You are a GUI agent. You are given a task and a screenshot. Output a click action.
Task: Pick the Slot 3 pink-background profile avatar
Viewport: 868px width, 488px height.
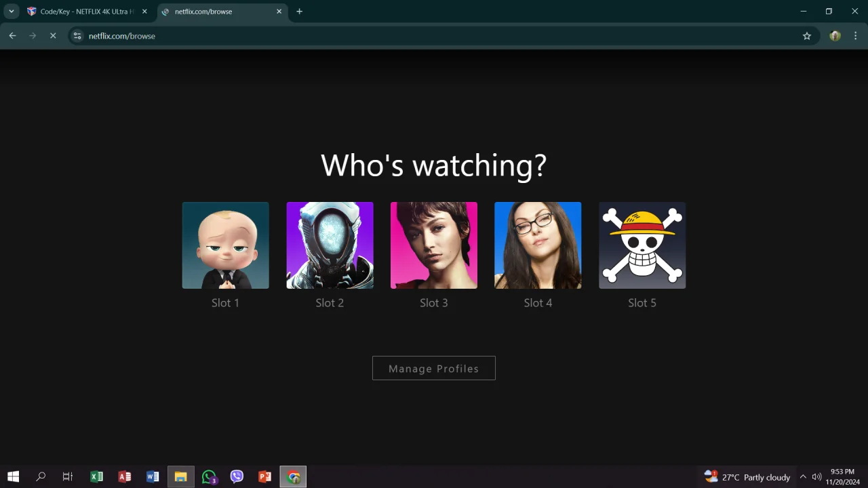(x=434, y=245)
